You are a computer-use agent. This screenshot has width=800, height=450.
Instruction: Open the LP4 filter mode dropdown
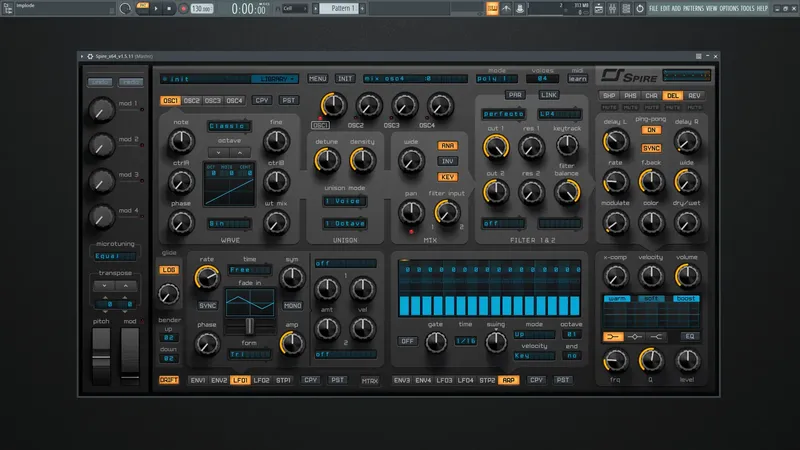[x=559, y=114]
